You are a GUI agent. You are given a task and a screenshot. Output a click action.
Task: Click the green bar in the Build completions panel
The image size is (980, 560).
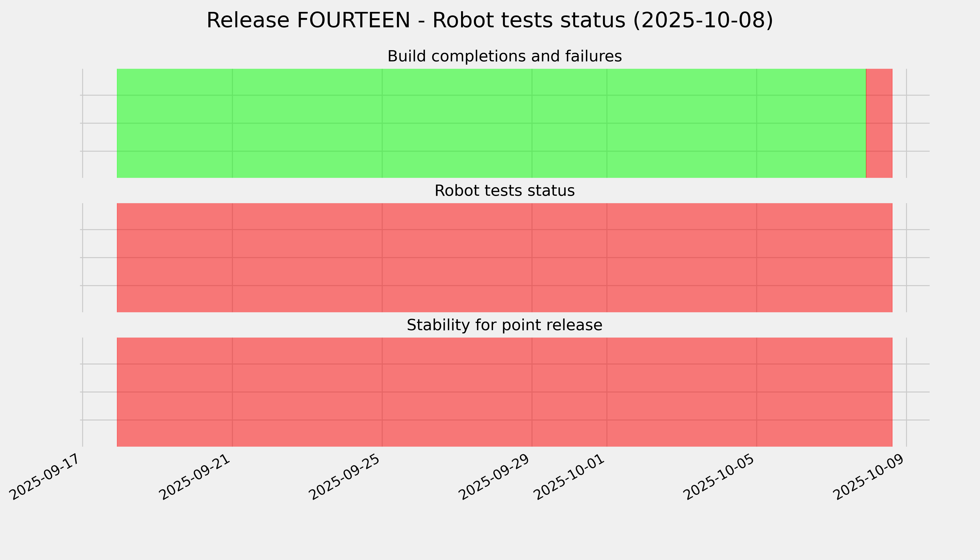491,123
